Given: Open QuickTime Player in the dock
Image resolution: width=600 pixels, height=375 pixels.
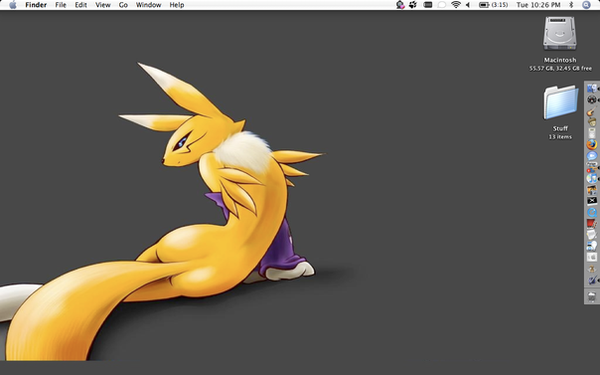Looking at the screenshot, I should tap(592, 212).
